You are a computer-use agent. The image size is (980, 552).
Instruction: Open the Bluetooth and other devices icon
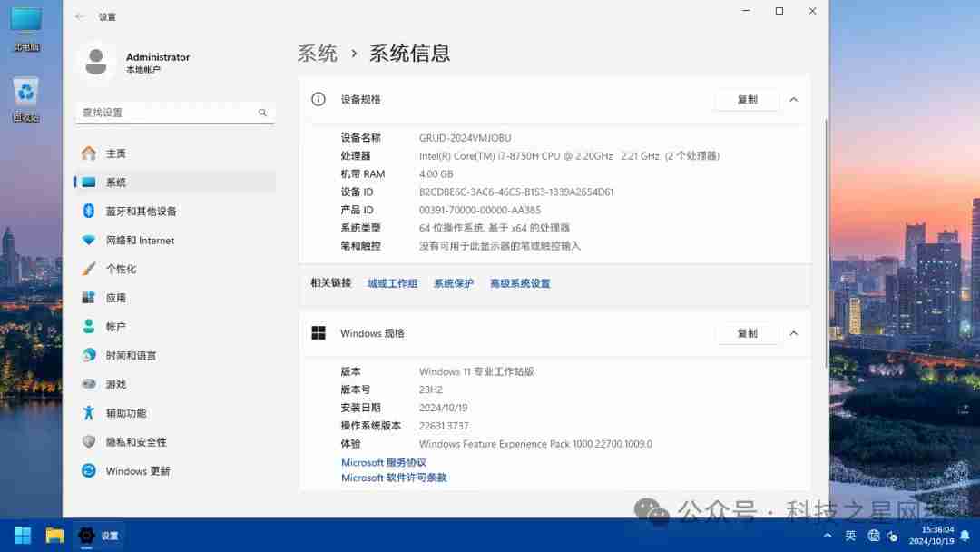[x=89, y=211]
